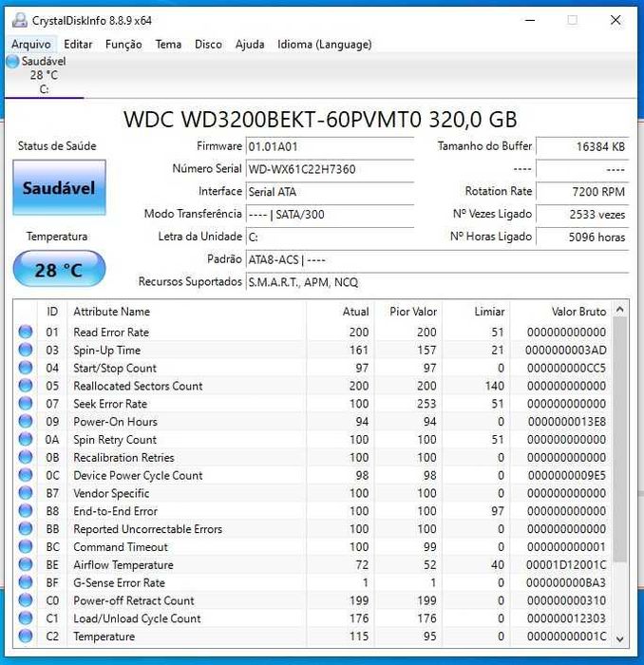Click raw value 0000000013E8
Image resolution: width=644 pixels, height=665 pixels.
[567, 422]
